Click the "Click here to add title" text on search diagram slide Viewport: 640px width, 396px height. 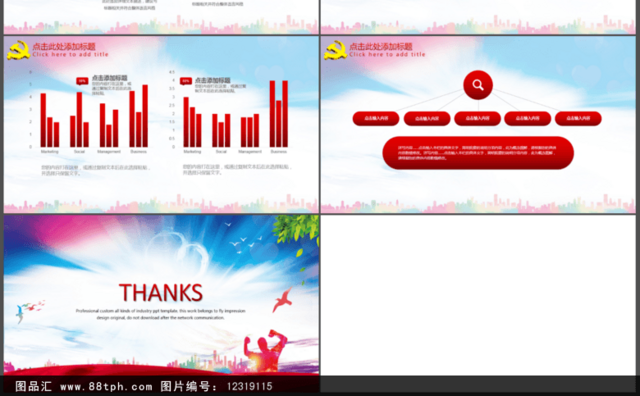(x=387, y=54)
